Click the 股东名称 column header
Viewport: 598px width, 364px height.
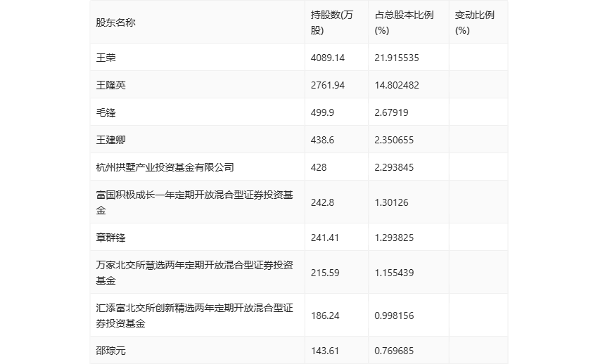point(115,22)
